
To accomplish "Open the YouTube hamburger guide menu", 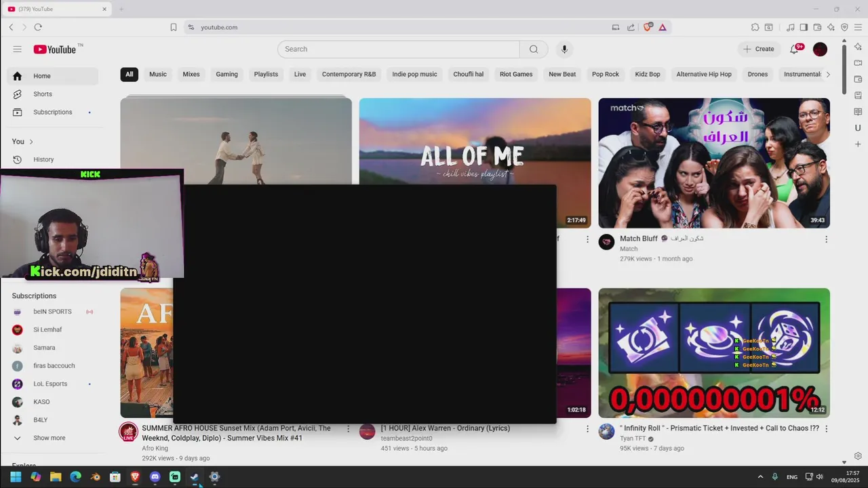I will [x=17, y=49].
